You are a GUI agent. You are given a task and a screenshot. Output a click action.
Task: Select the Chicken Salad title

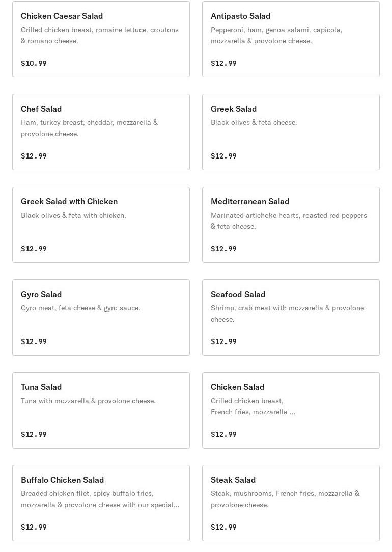237,387
